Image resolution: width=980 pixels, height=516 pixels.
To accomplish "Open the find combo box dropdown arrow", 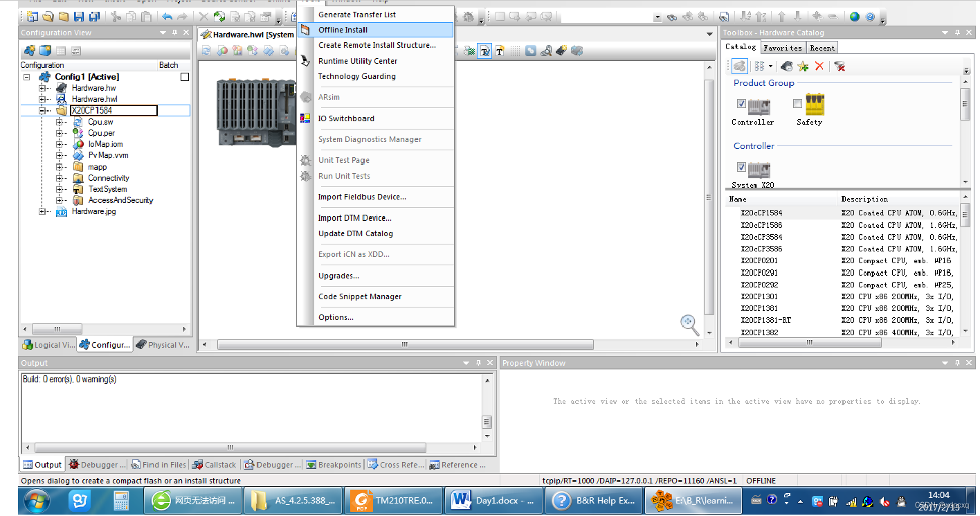I will pyautogui.click(x=657, y=17).
